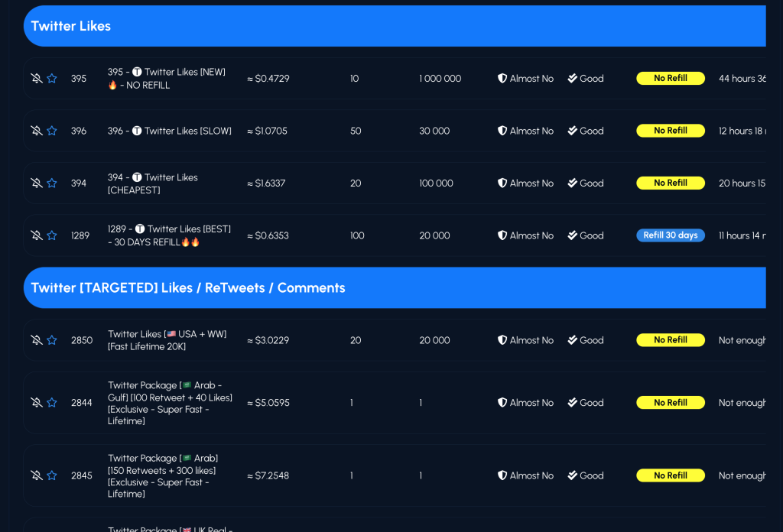
Task: Toggle notification bell for service 396
Action: [x=37, y=131]
